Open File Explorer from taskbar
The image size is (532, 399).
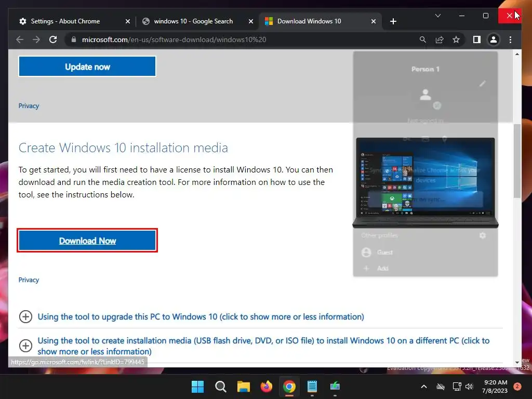pyautogui.click(x=243, y=387)
